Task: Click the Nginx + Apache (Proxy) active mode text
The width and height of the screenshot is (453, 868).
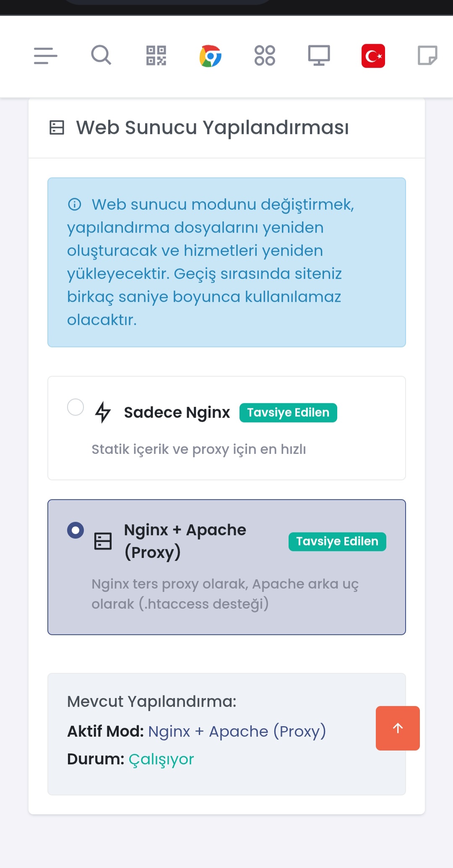Action: pyautogui.click(x=237, y=731)
